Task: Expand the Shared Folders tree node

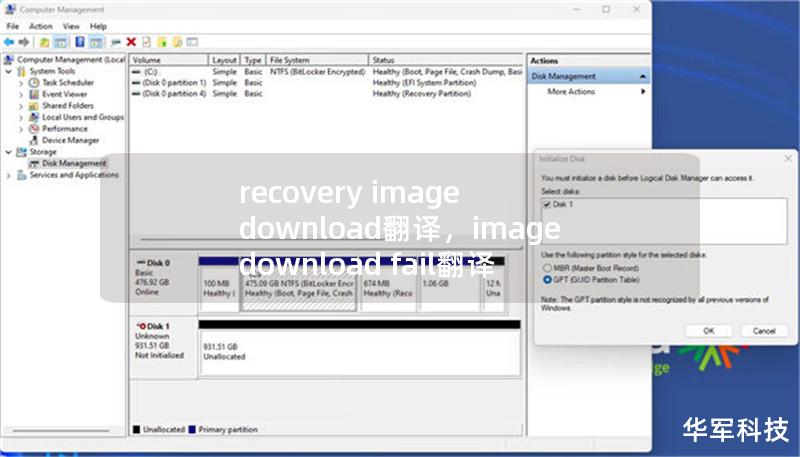Action: (21, 106)
